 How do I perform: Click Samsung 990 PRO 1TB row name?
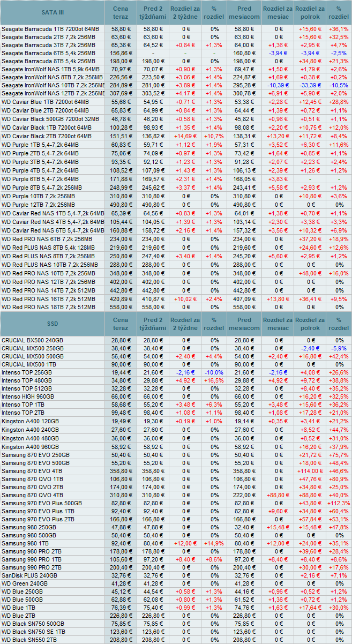click(x=31, y=560)
